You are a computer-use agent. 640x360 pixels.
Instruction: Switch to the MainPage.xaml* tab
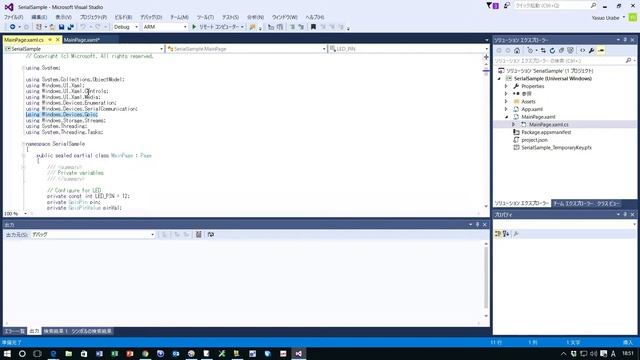coord(82,40)
